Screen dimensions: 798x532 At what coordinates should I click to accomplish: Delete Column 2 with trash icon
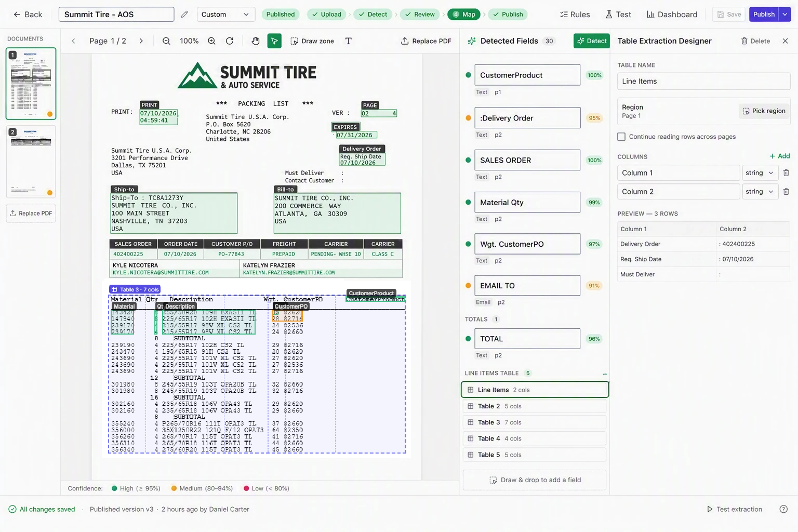pyautogui.click(x=786, y=191)
